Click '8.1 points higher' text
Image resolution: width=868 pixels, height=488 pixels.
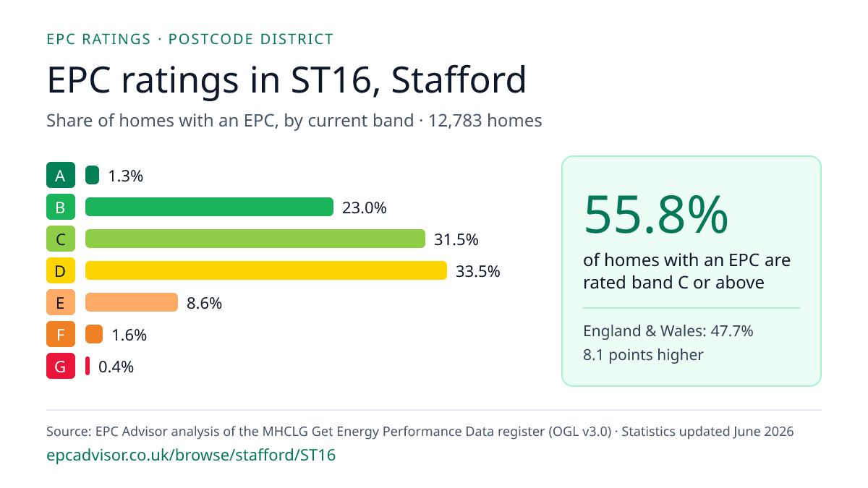coord(643,354)
